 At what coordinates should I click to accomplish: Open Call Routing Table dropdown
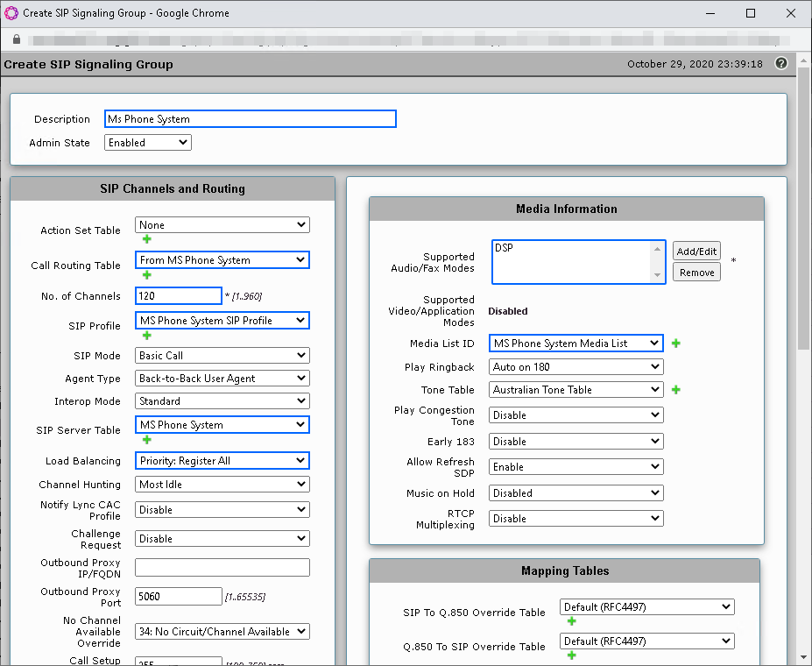(222, 260)
